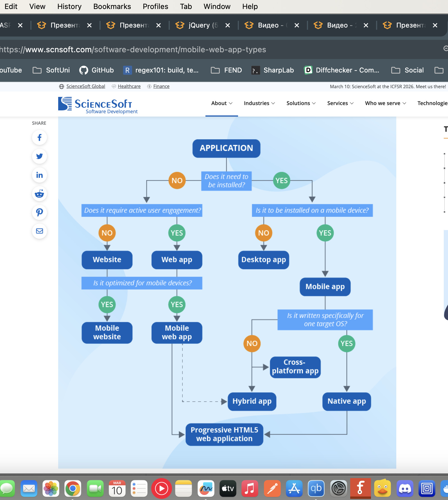Share the page on Facebook
This screenshot has width=448, height=500.
(x=39, y=138)
